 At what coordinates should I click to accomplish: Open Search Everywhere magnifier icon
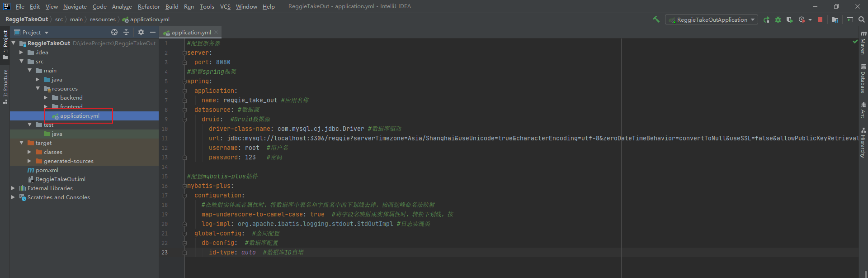[862, 20]
